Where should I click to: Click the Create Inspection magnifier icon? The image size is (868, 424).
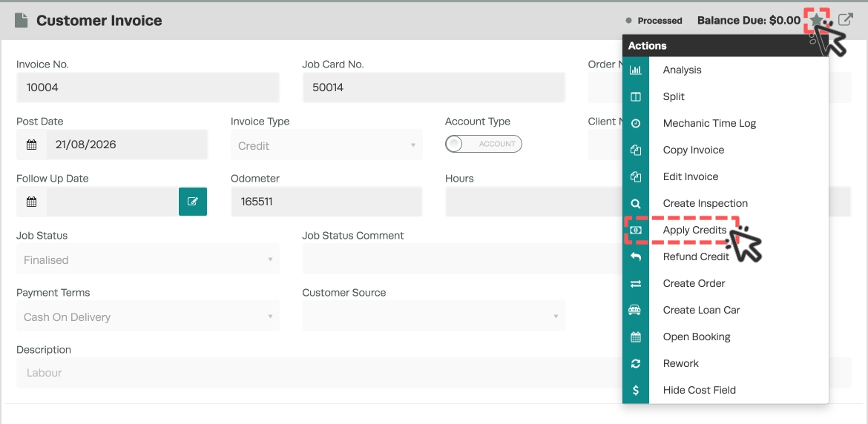click(636, 203)
